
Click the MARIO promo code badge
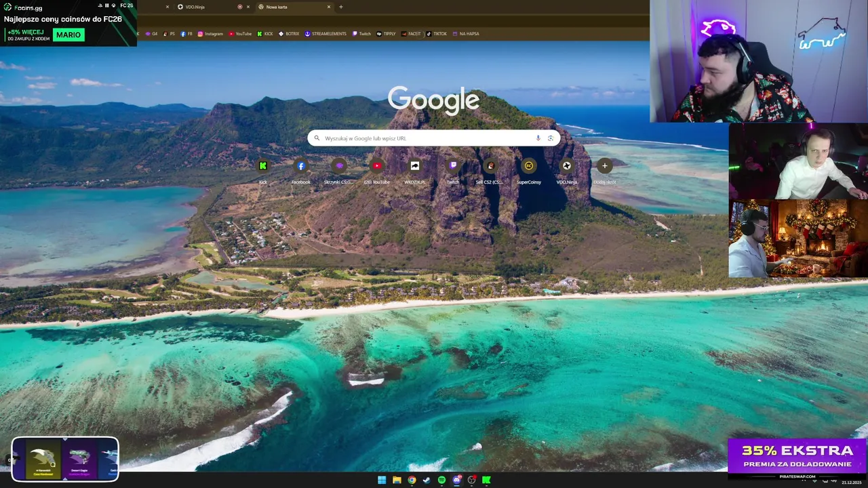pyautogui.click(x=68, y=35)
